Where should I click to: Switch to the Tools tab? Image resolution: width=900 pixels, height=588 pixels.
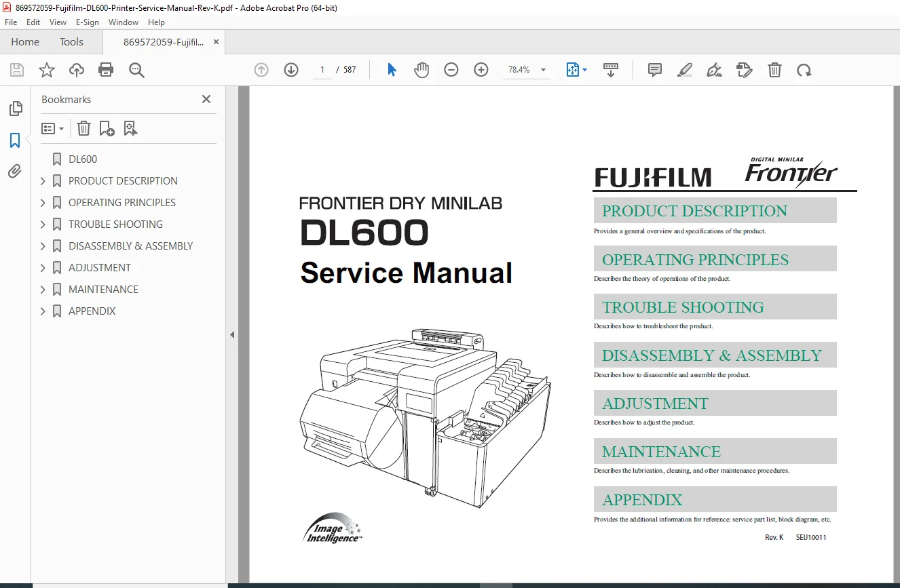click(71, 42)
